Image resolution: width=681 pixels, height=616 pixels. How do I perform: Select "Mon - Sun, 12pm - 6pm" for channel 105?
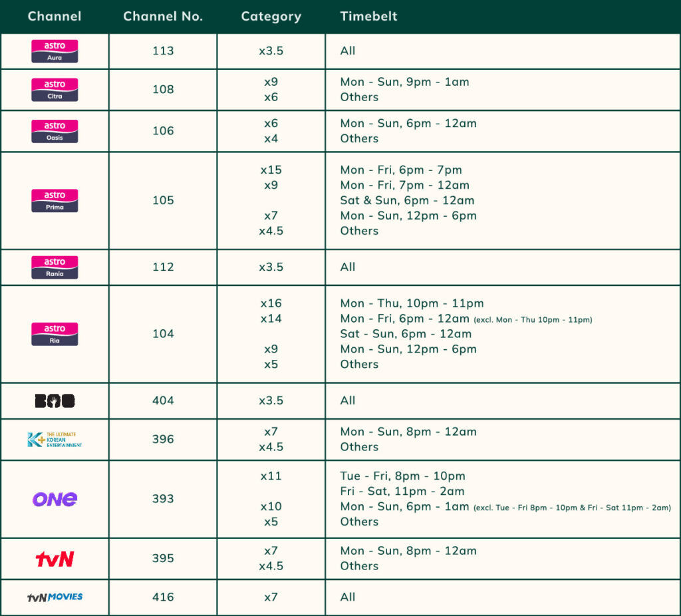(408, 216)
